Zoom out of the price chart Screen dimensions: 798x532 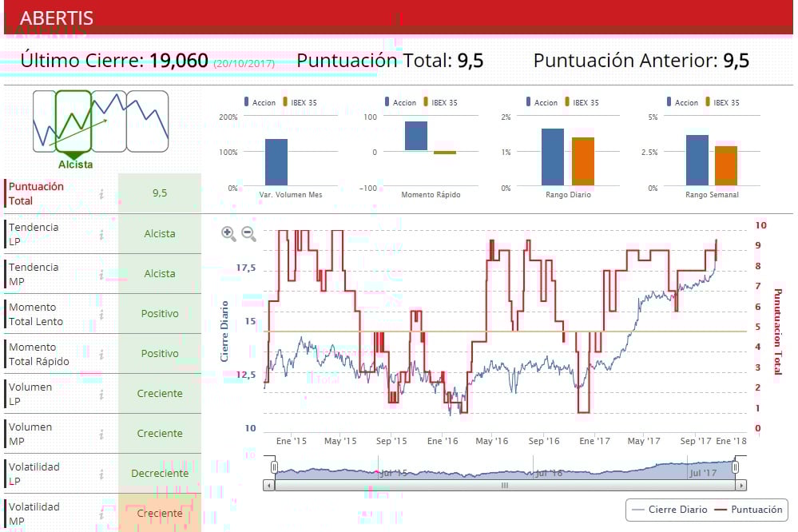[249, 234]
